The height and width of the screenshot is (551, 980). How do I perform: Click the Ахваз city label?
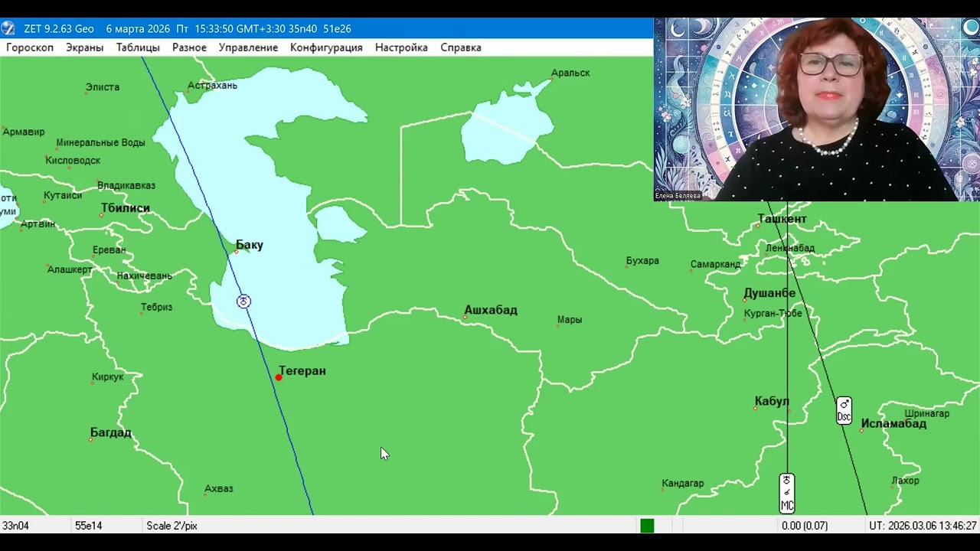click(218, 488)
